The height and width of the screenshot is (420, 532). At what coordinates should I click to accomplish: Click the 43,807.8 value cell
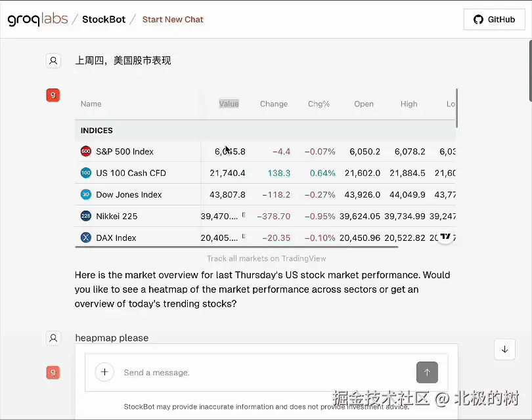pos(227,194)
